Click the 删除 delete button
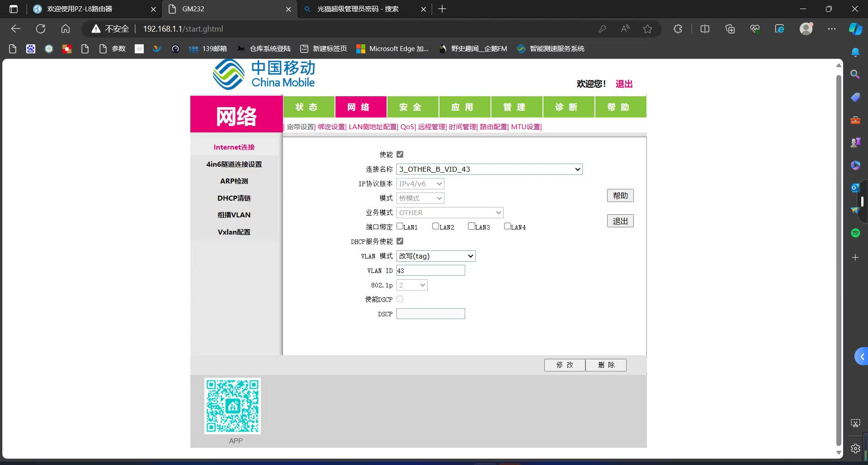Image resolution: width=868 pixels, height=465 pixels. 606,365
